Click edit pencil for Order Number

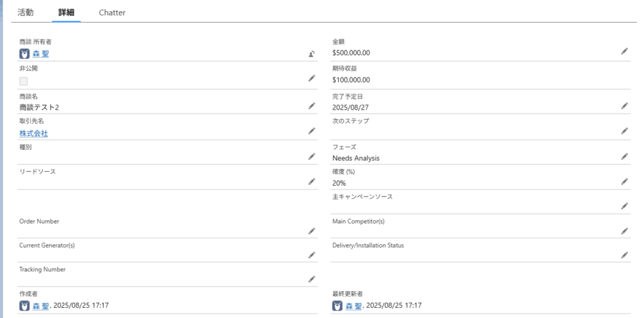[312, 231]
